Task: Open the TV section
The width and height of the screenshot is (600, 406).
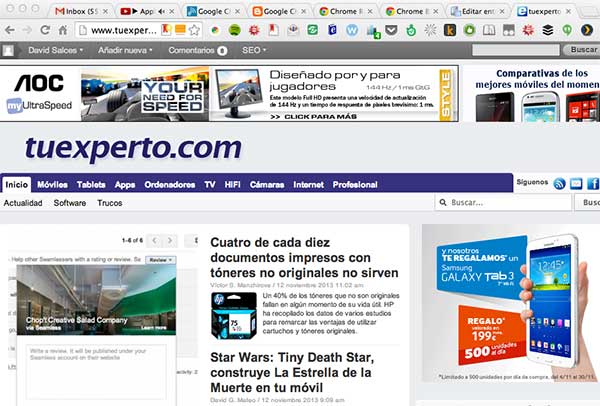Action: [210, 184]
